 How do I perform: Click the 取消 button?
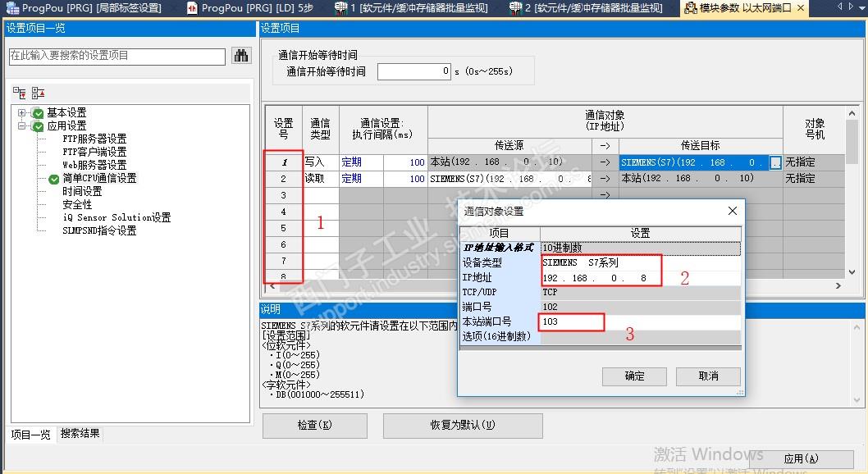(x=708, y=376)
